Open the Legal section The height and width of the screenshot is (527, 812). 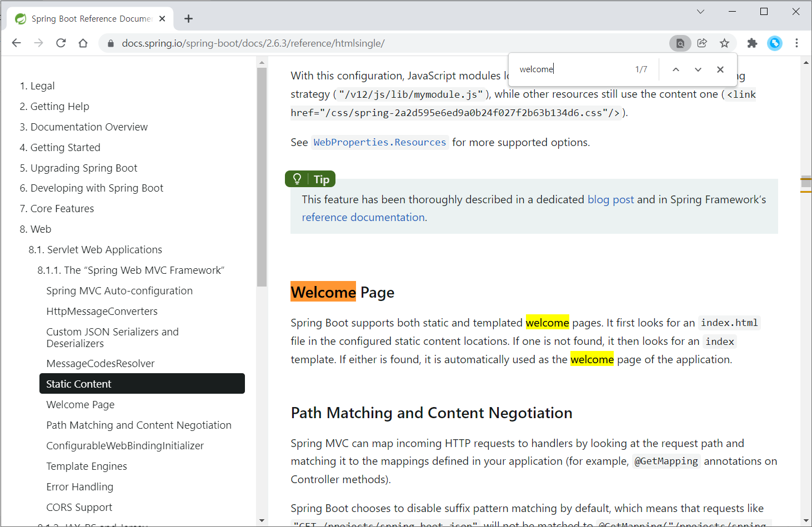pos(37,86)
